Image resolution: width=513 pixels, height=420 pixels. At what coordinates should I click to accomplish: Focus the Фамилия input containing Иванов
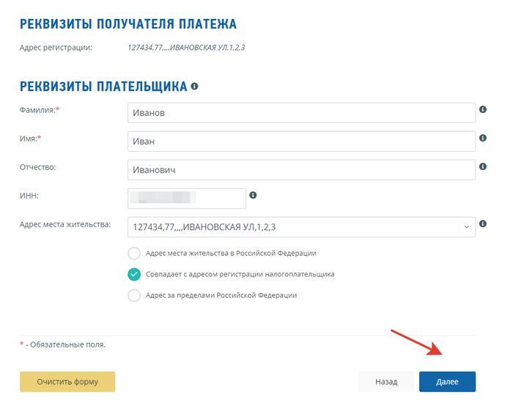click(x=301, y=113)
